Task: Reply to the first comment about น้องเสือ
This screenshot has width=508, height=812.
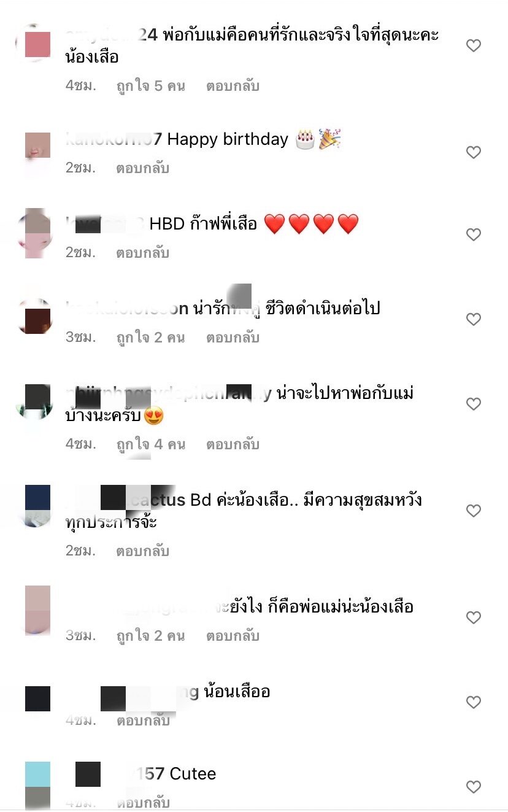Action: (233, 86)
